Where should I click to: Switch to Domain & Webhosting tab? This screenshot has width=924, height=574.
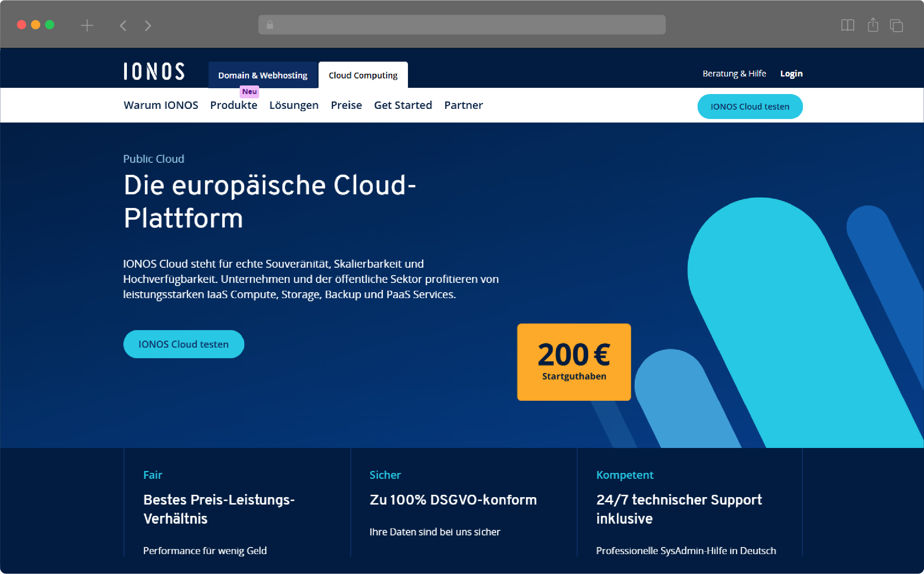[x=263, y=75]
